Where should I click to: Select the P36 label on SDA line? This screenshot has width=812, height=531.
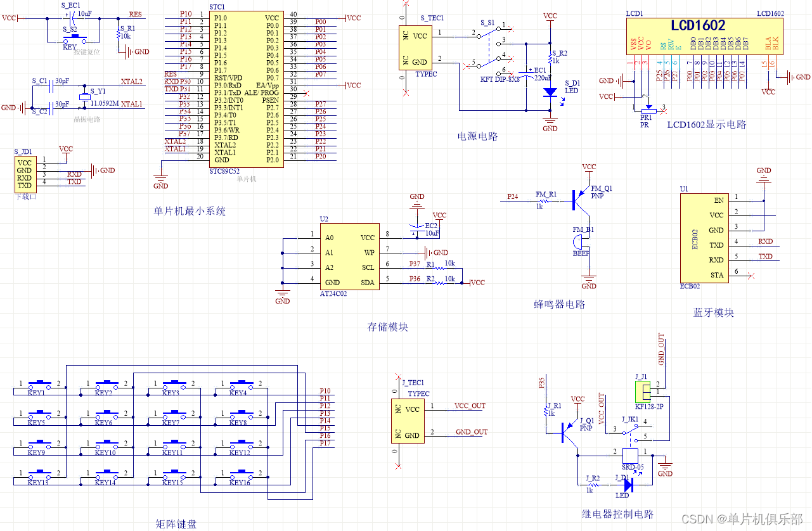click(x=415, y=279)
